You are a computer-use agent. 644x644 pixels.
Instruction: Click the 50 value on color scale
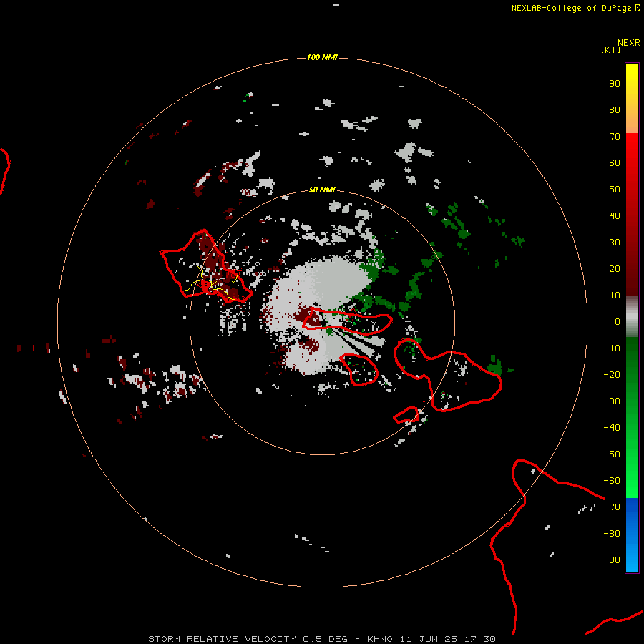click(615, 190)
